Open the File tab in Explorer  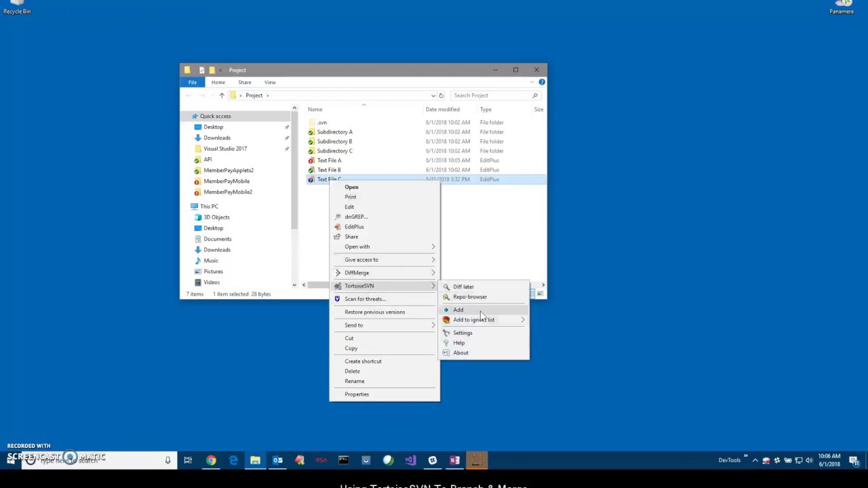193,82
